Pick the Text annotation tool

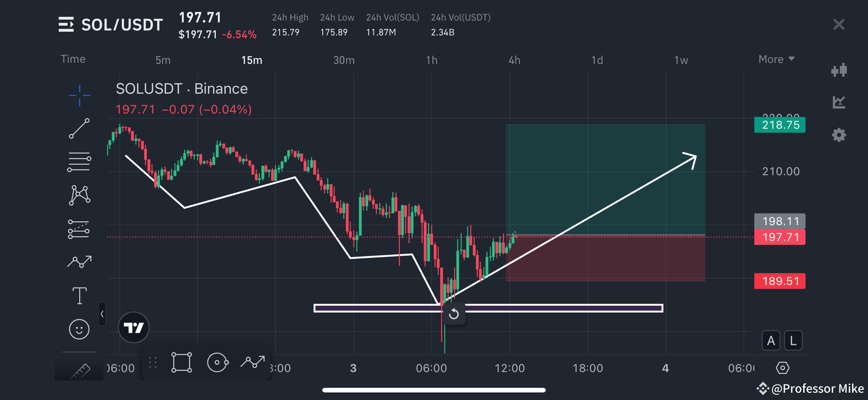coord(79,295)
